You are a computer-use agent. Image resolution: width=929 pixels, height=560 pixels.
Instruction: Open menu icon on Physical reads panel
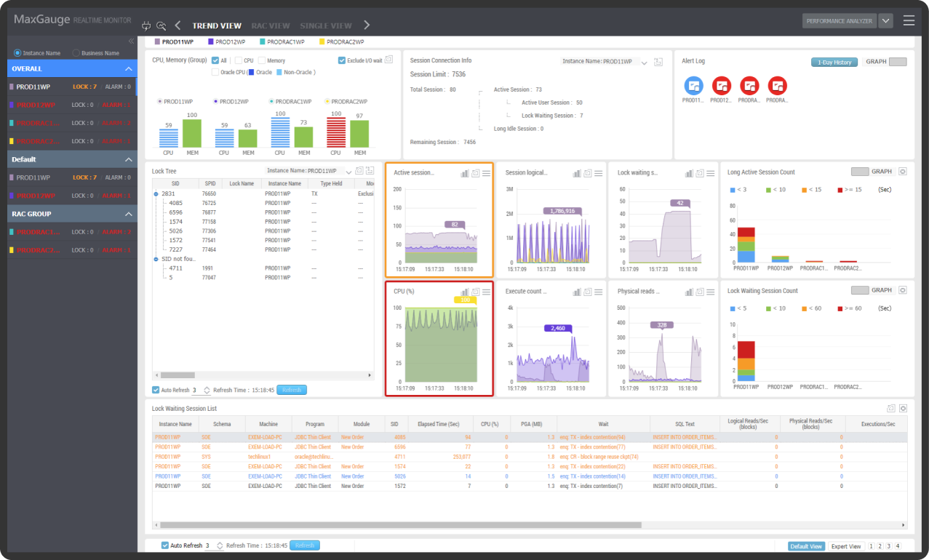tap(710, 291)
